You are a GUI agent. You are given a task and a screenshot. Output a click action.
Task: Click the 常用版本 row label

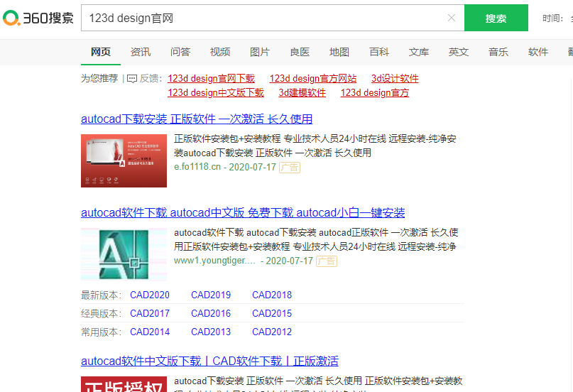pyautogui.click(x=102, y=332)
